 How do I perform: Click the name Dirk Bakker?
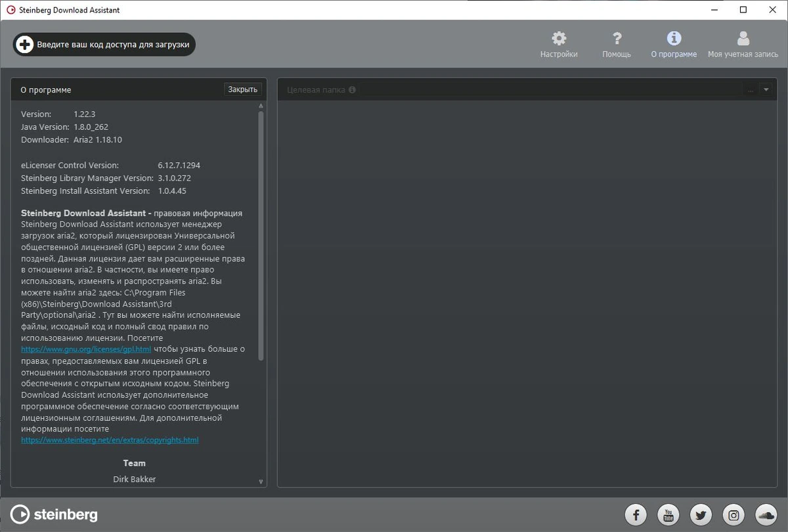coord(135,479)
